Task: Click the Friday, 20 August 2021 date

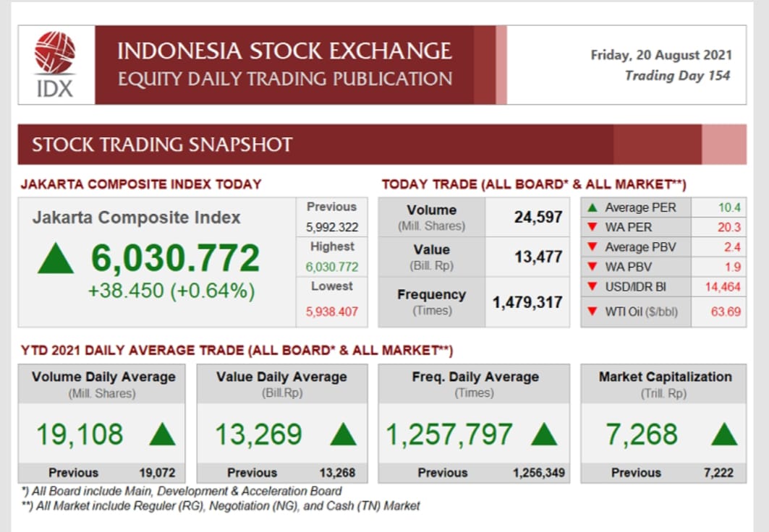Action: click(661, 55)
